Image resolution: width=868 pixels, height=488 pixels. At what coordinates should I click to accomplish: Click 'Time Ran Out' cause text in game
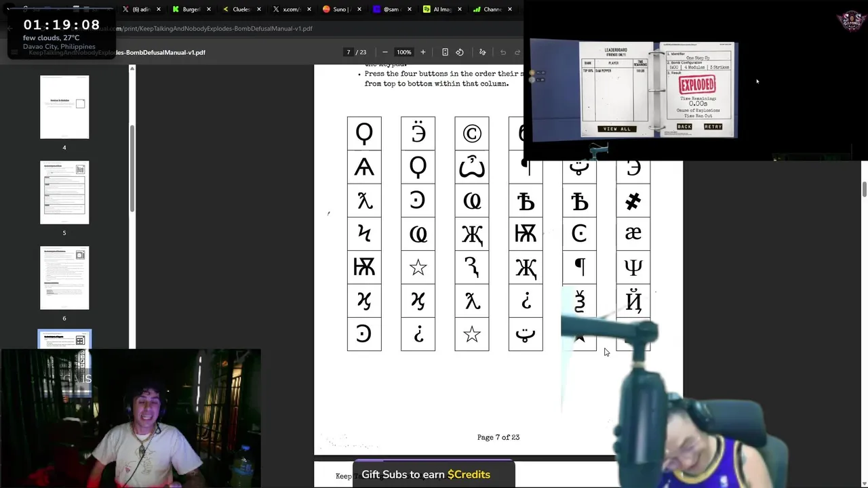pos(698,115)
